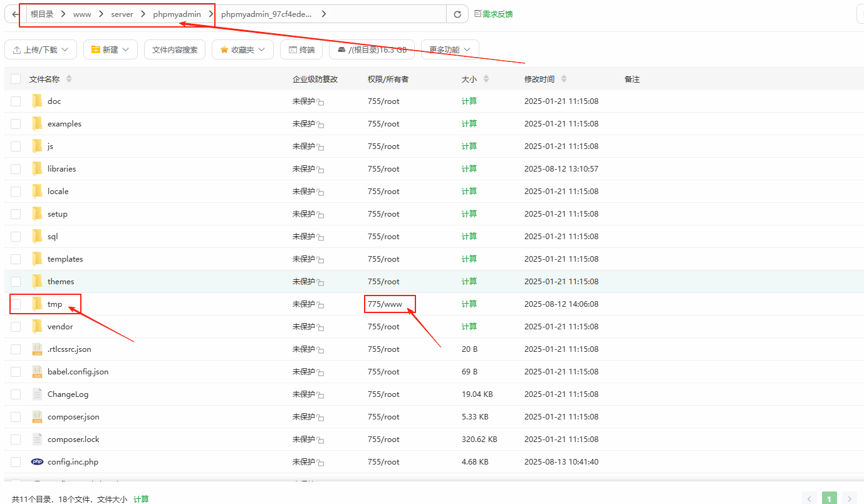Click the 文件内容搜索 button
The height and width of the screenshot is (504, 864).
point(175,49)
